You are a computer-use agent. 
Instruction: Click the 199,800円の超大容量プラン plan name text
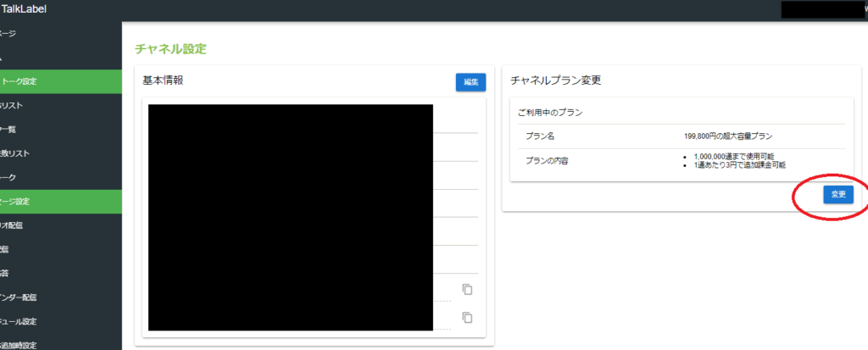pyautogui.click(x=727, y=136)
